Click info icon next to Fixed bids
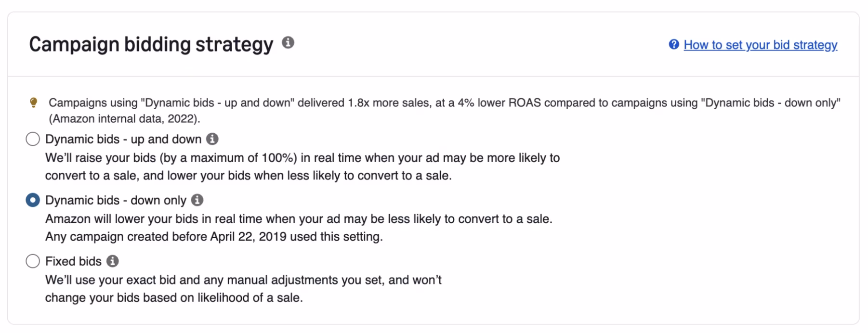The width and height of the screenshot is (868, 333). coord(113,261)
